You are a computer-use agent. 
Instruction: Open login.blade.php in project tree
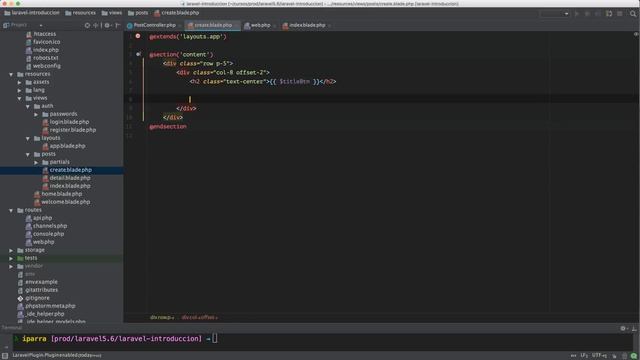65,122
